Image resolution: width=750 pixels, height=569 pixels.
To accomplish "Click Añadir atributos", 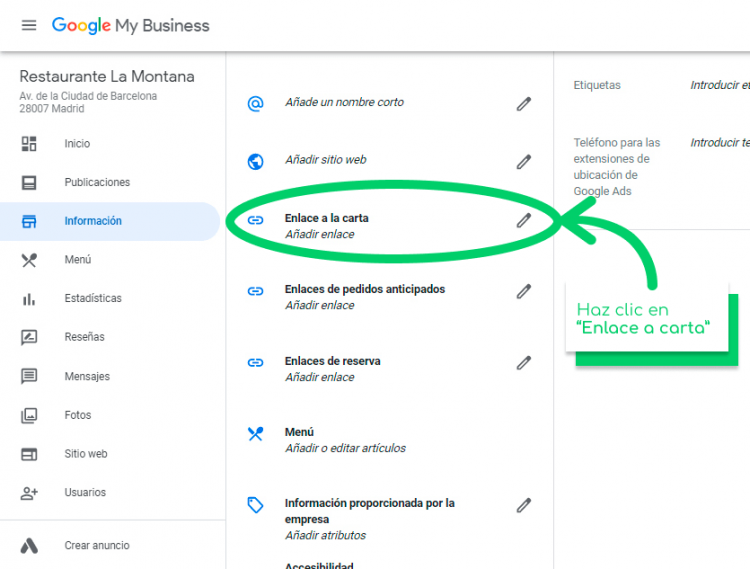I will pos(326,536).
